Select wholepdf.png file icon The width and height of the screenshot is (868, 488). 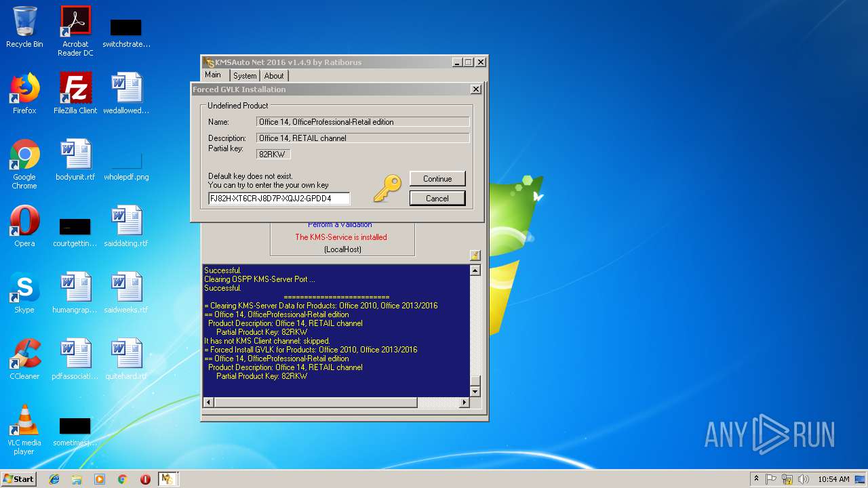pyautogui.click(x=126, y=164)
